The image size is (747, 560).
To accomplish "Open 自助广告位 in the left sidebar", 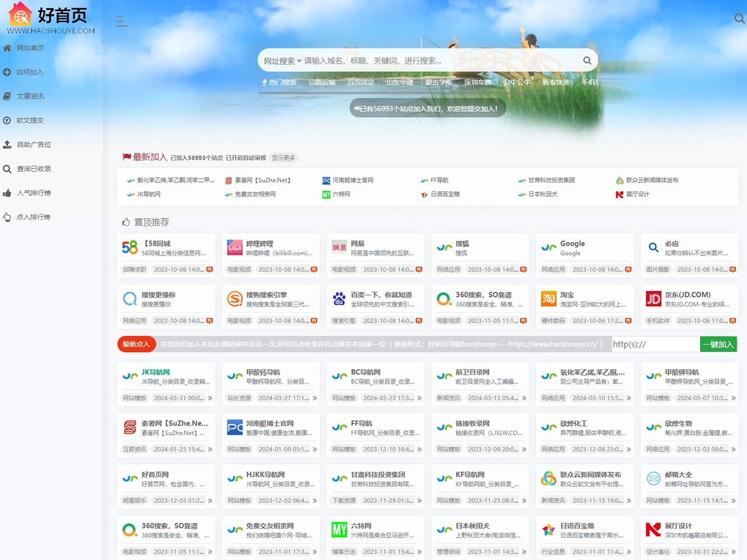I will click(x=34, y=145).
